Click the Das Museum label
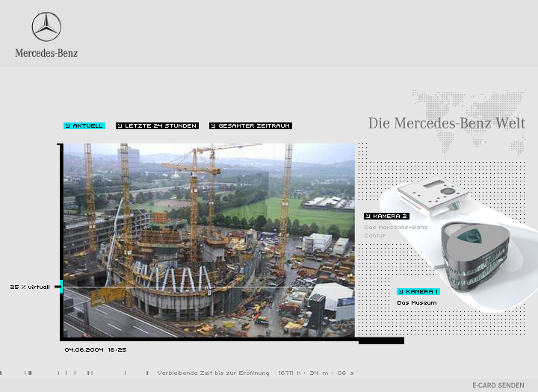 417,303
